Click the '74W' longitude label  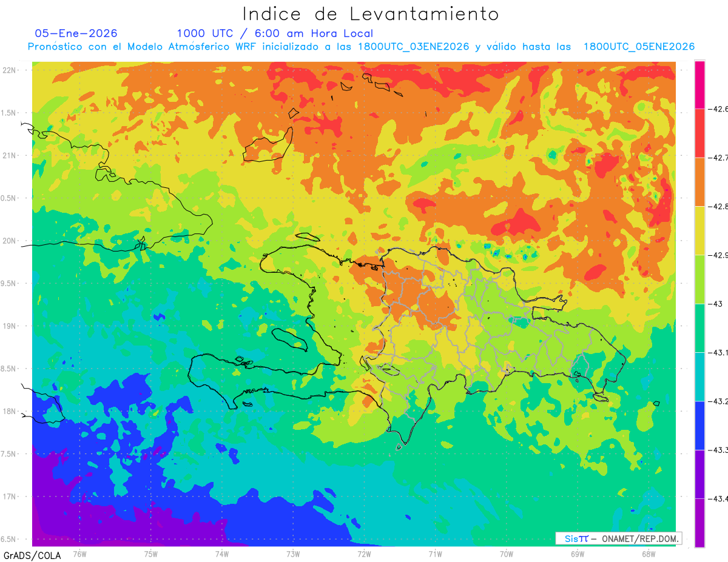click(222, 554)
